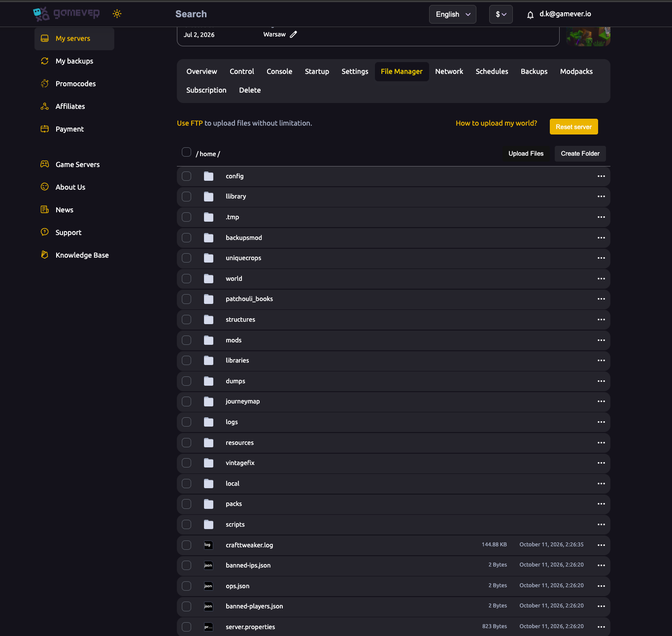This screenshot has height=636, width=672.
Task: Open the three-dots menu for logs folder
Action: pos(601,422)
